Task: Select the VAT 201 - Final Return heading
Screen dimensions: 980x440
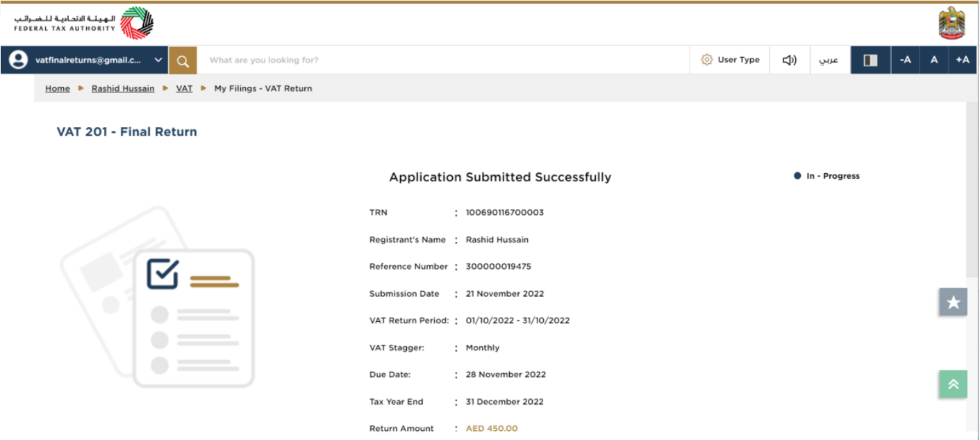Action: (x=127, y=132)
